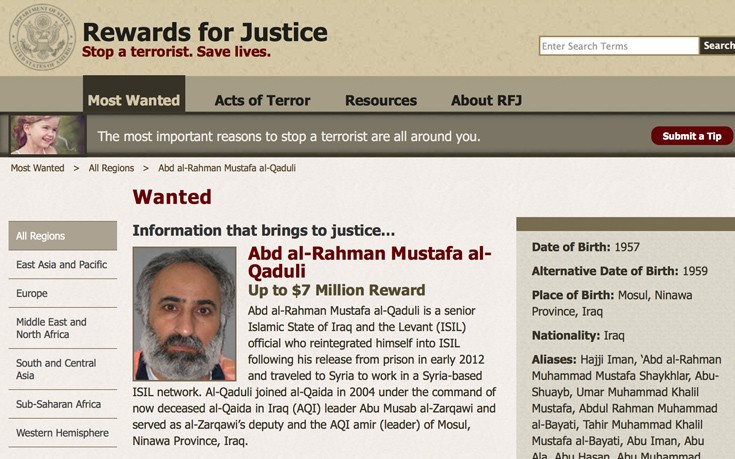Select the Western Hemisphere region
Screen dimensions: 735x459
(x=62, y=433)
